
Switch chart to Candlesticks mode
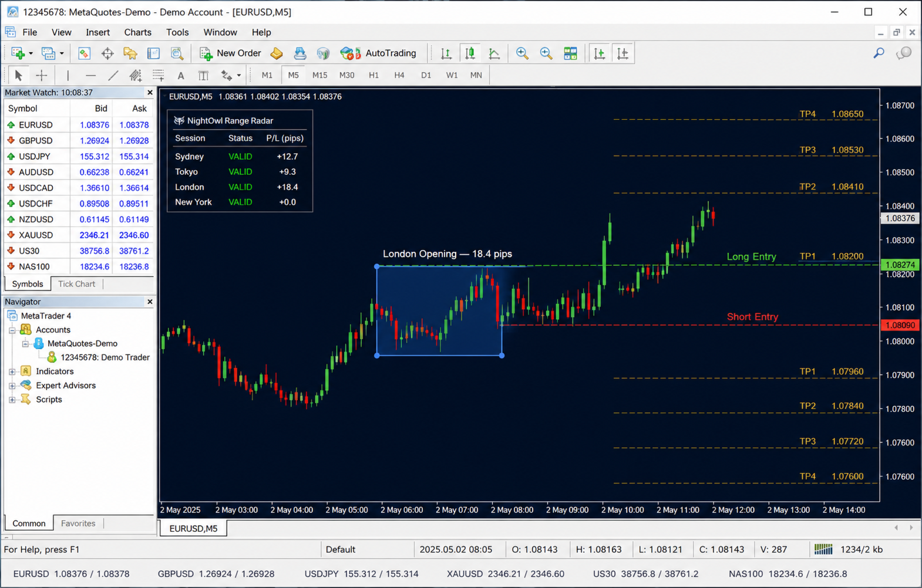470,53
